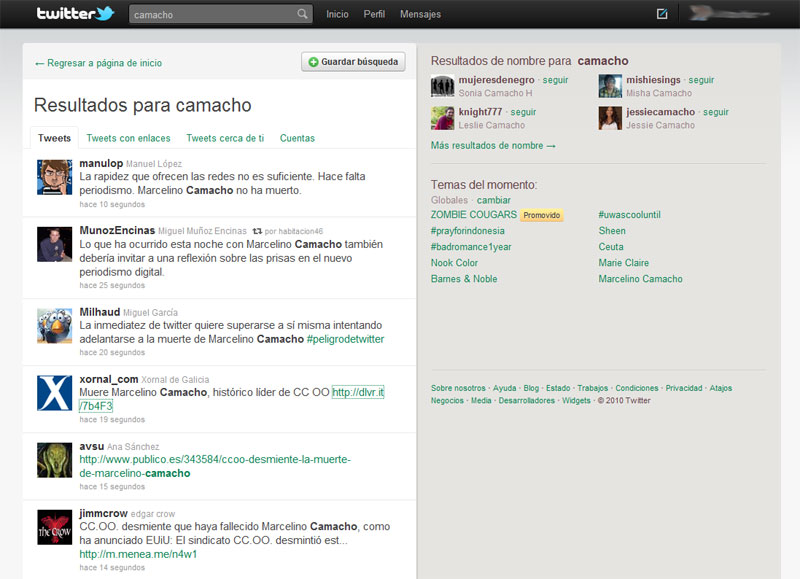Open the compose new tweet icon
800x579 pixels.
click(x=662, y=14)
